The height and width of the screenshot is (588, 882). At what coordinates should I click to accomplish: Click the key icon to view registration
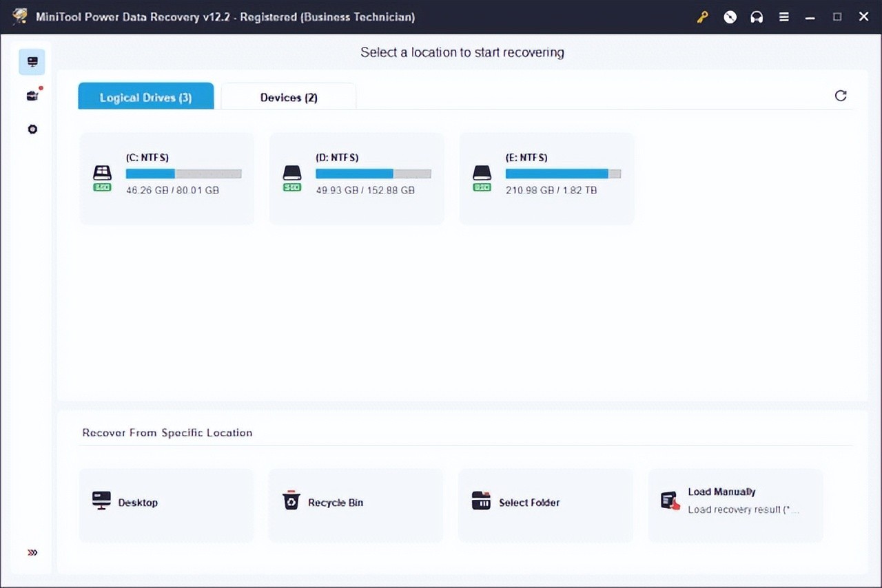coord(702,17)
